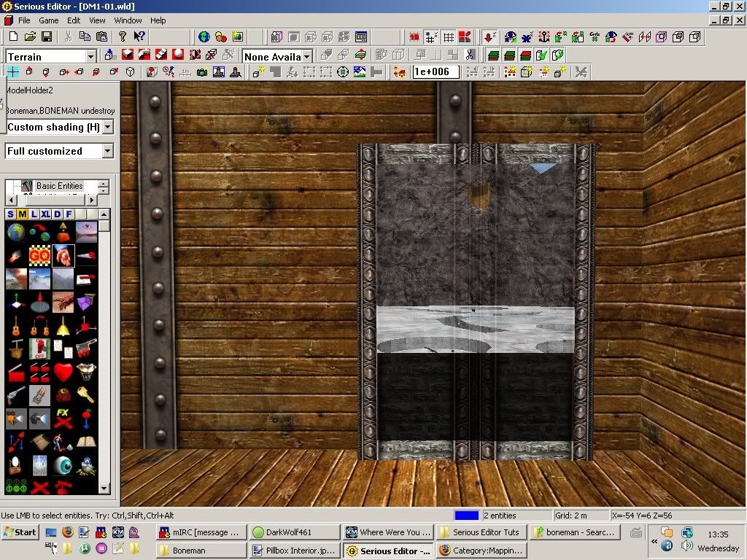
Task: Open the File menu
Action: coord(24,20)
